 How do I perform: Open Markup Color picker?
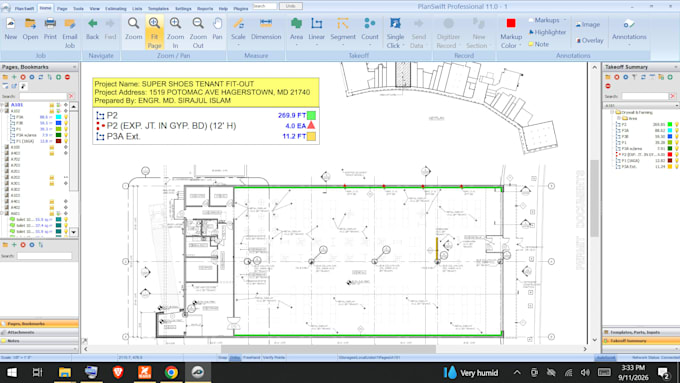click(511, 33)
